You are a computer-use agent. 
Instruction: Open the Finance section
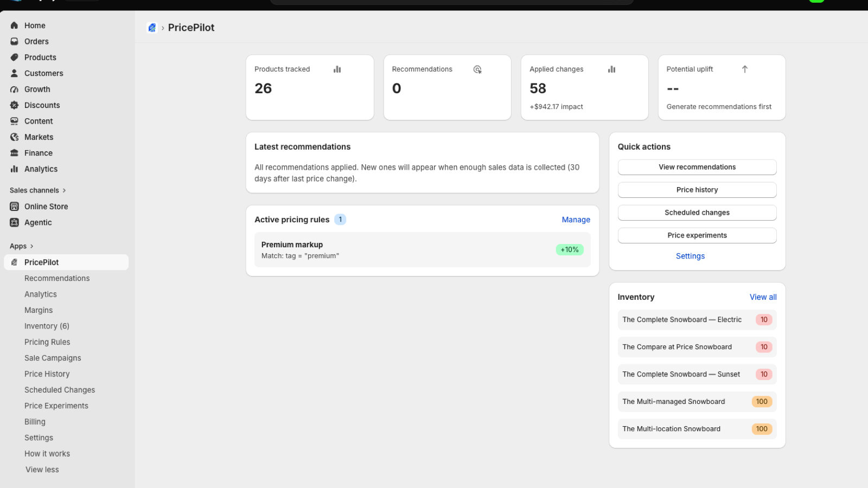(x=38, y=153)
